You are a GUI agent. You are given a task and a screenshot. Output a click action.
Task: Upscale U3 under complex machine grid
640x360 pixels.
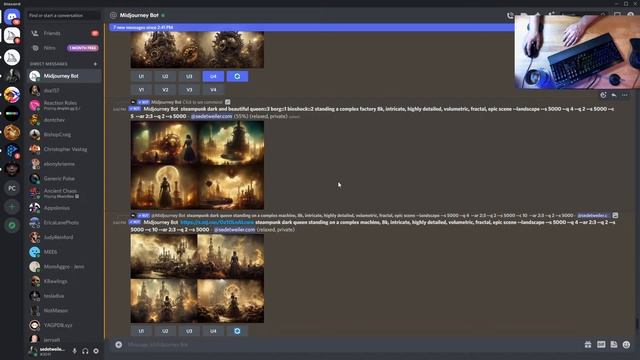pos(189,331)
